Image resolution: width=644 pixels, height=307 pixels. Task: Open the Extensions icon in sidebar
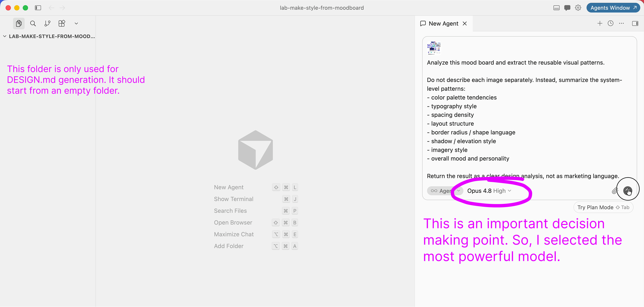[x=62, y=24]
